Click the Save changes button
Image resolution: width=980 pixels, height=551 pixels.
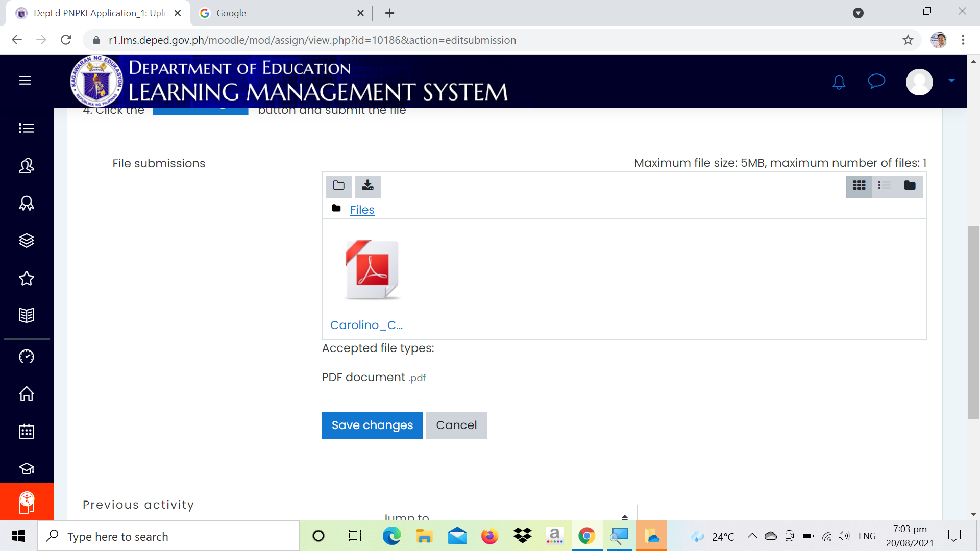(x=372, y=425)
